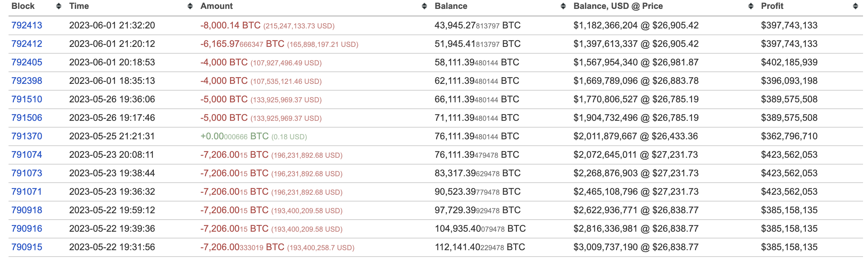This screenshot has width=868, height=258.
Task: Open block 790916 link
Action: pos(27,229)
